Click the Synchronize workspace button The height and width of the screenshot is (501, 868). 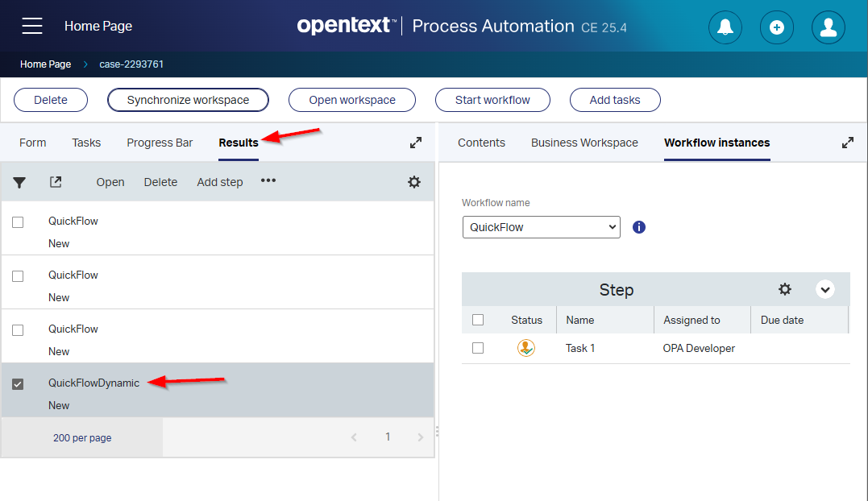[x=188, y=100]
